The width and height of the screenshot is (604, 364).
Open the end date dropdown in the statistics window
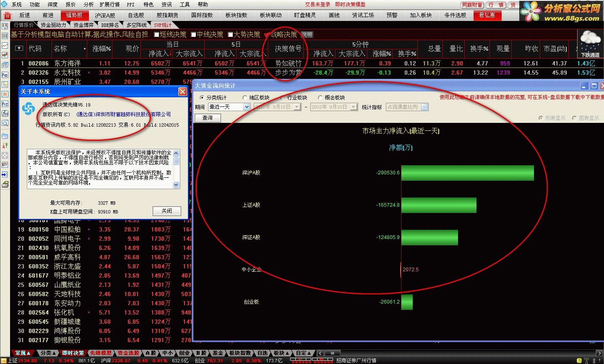(x=354, y=107)
